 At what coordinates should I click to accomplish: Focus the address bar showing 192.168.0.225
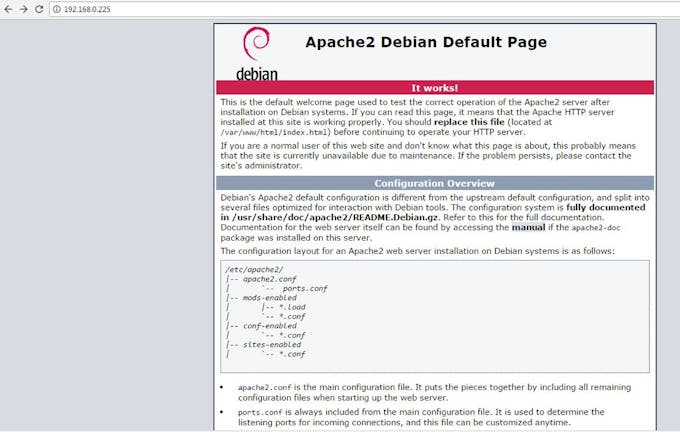364,9
